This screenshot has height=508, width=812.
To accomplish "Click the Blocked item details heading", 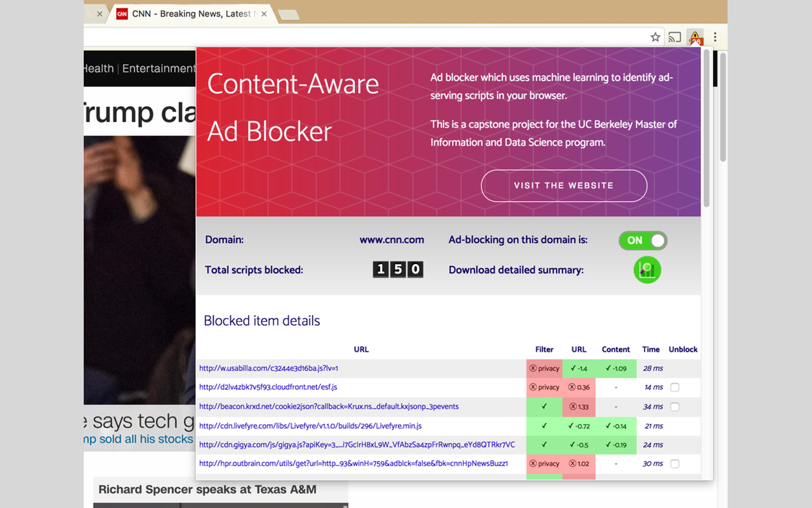I will click(262, 321).
